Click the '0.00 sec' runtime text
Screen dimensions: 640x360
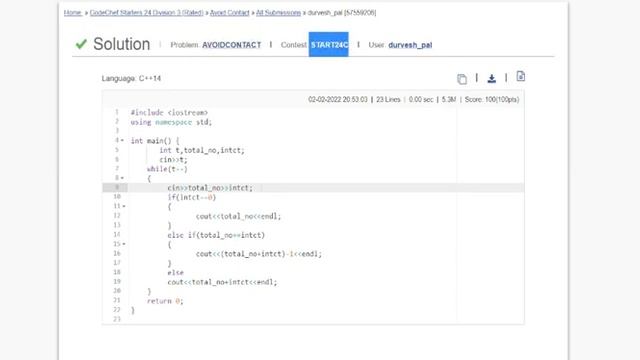tap(421, 100)
